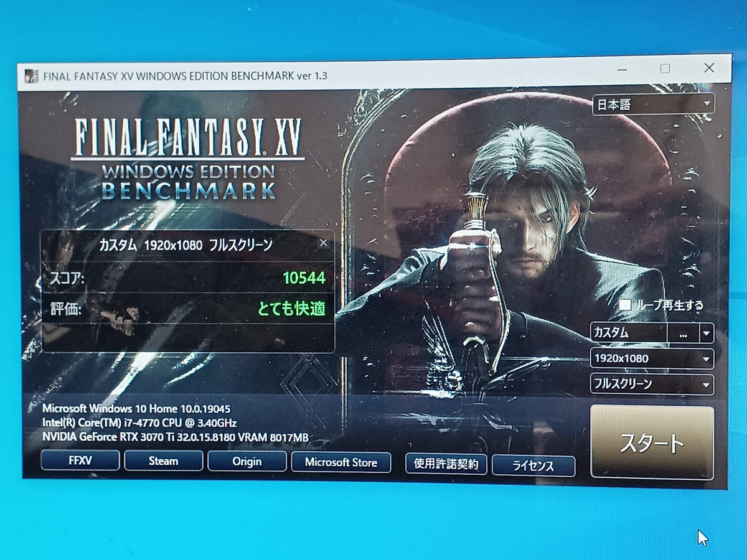Image resolution: width=747 pixels, height=560 pixels.
Task: Open the 1920x1080 resolution dropdown
Action: [x=652, y=358]
